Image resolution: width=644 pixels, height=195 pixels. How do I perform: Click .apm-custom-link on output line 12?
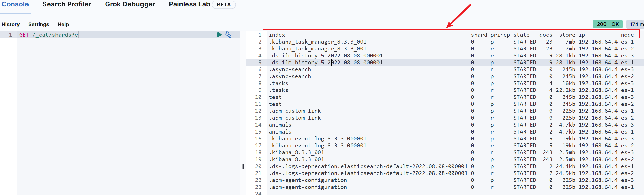click(295, 111)
